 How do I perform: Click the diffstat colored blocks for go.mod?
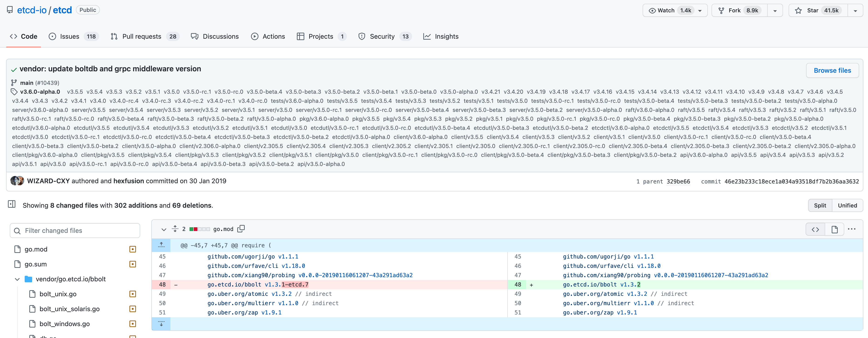pos(200,229)
